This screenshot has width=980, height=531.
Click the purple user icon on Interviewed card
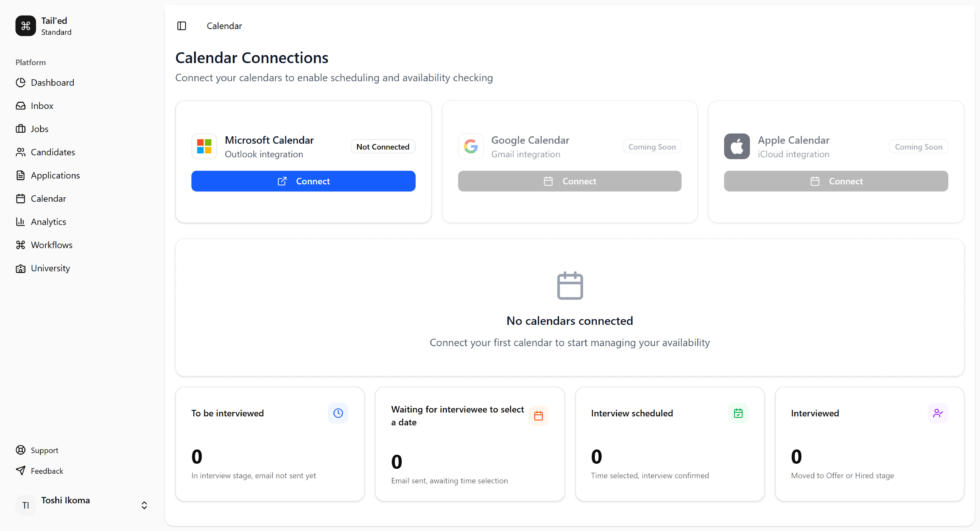point(938,413)
